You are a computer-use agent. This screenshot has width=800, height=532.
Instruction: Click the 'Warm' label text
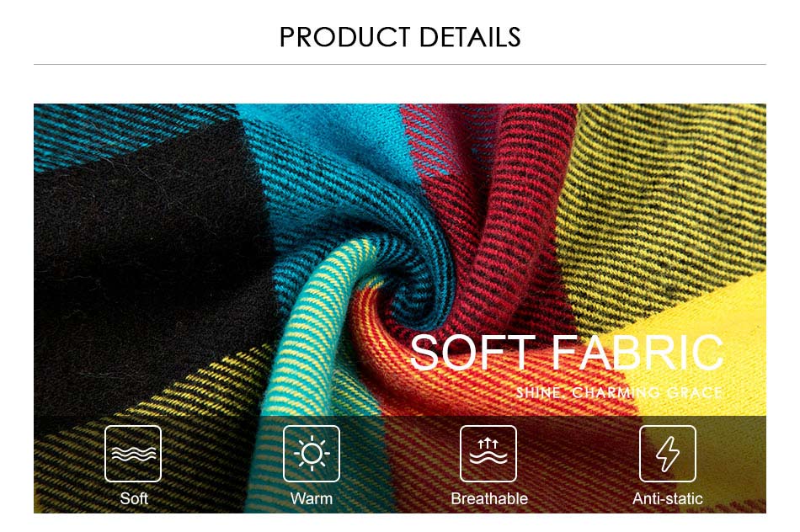pyautogui.click(x=312, y=498)
